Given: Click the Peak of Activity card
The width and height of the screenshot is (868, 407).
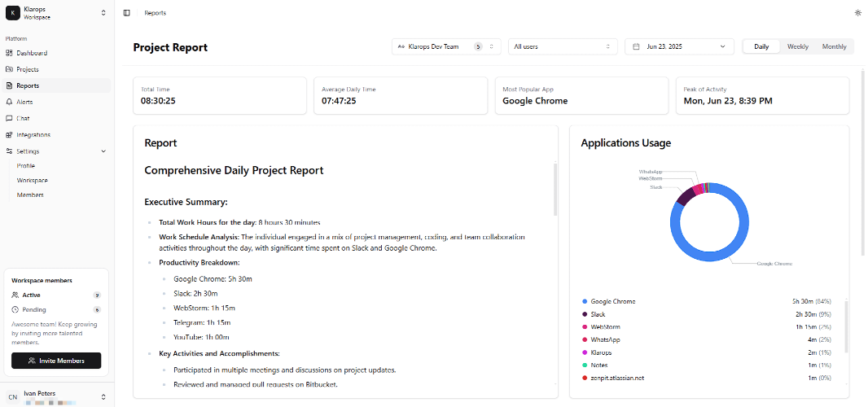Looking at the screenshot, I should click(x=763, y=96).
